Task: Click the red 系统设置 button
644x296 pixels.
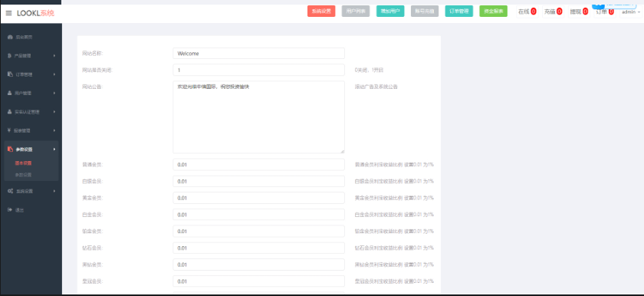Action: point(321,12)
